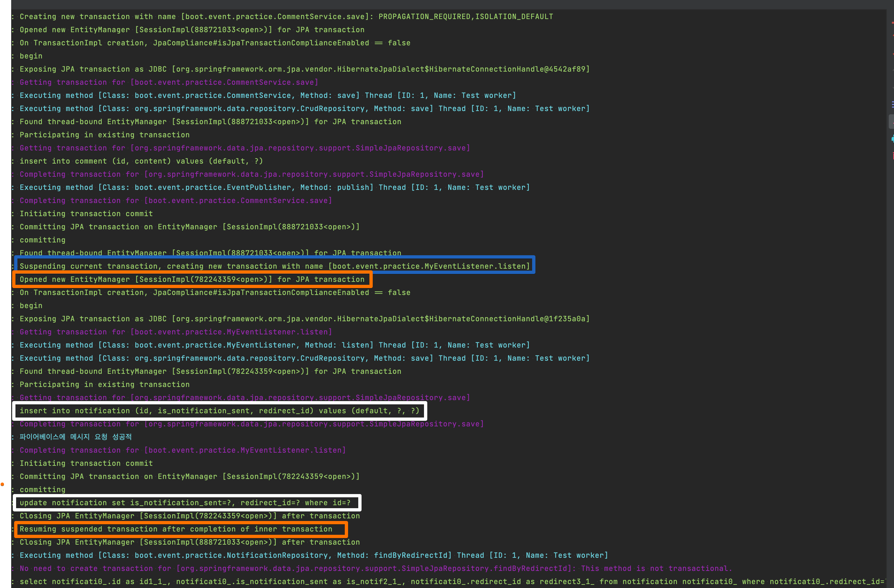This screenshot has width=894, height=588.
Task: Toggle the Soft-Wrap lines icon
Action: pos(893,104)
